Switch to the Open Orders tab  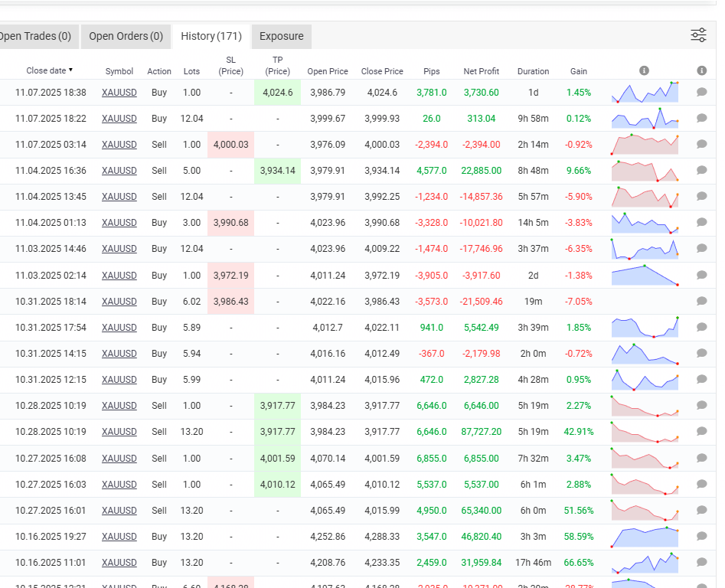tap(126, 36)
